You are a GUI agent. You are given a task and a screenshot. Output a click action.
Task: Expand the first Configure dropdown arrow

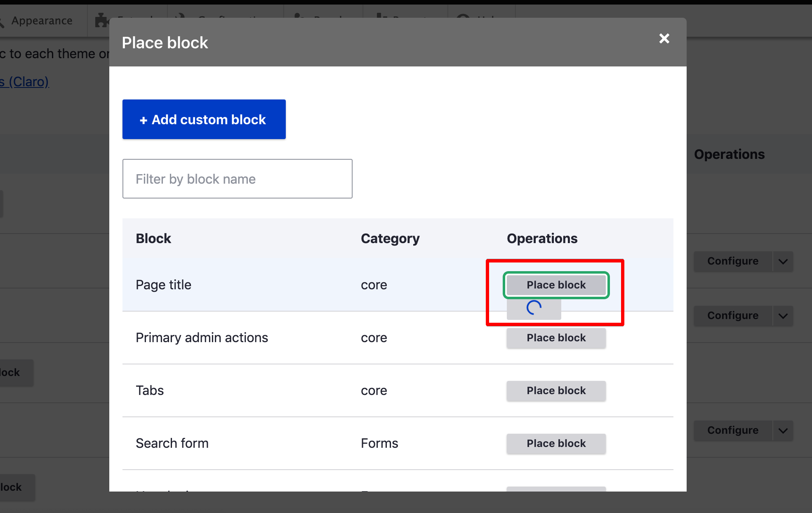pyautogui.click(x=783, y=261)
